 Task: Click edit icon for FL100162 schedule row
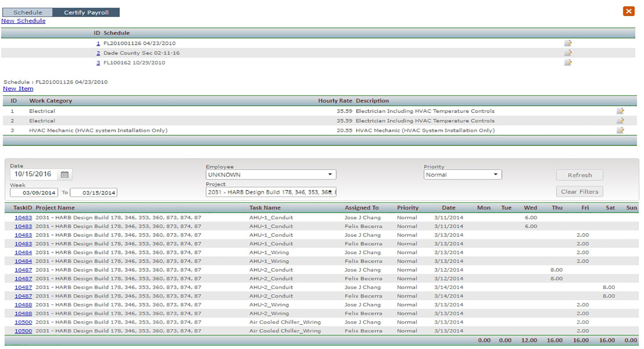coord(568,63)
